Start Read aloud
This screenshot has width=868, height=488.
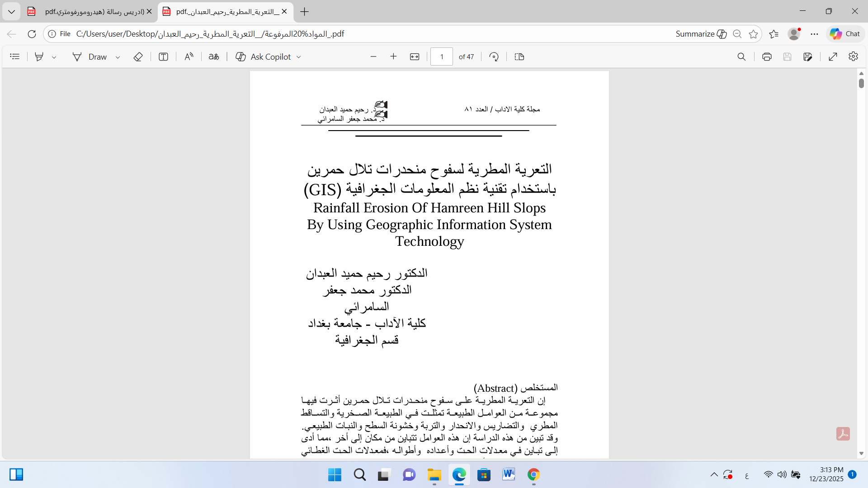pyautogui.click(x=189, y=56)
